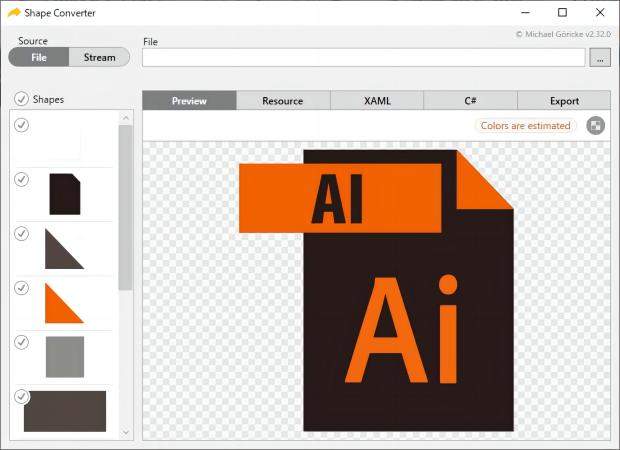Click the Michael Göricke v2.32.0 copyright text
The width and height of the screenshot is (620, 450).
tap(563, 34)
